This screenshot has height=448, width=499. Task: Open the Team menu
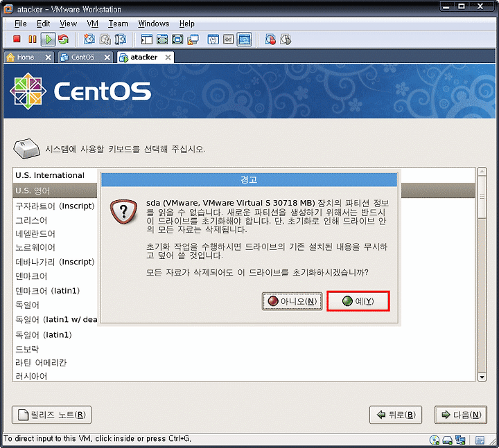click(118, 24)
